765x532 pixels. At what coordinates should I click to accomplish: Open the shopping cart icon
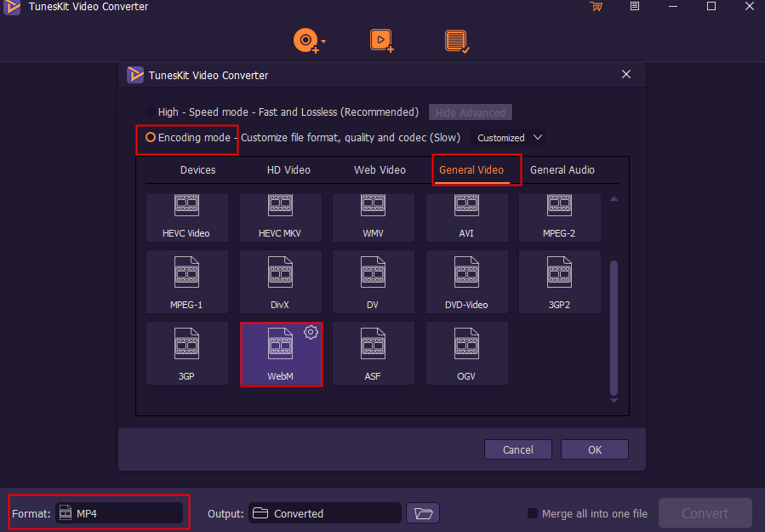pyautogui.click(x=596, y=6)
